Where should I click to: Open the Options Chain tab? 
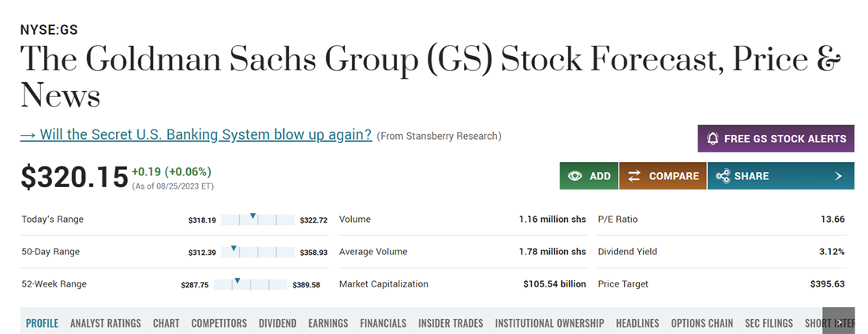point(702,323)
